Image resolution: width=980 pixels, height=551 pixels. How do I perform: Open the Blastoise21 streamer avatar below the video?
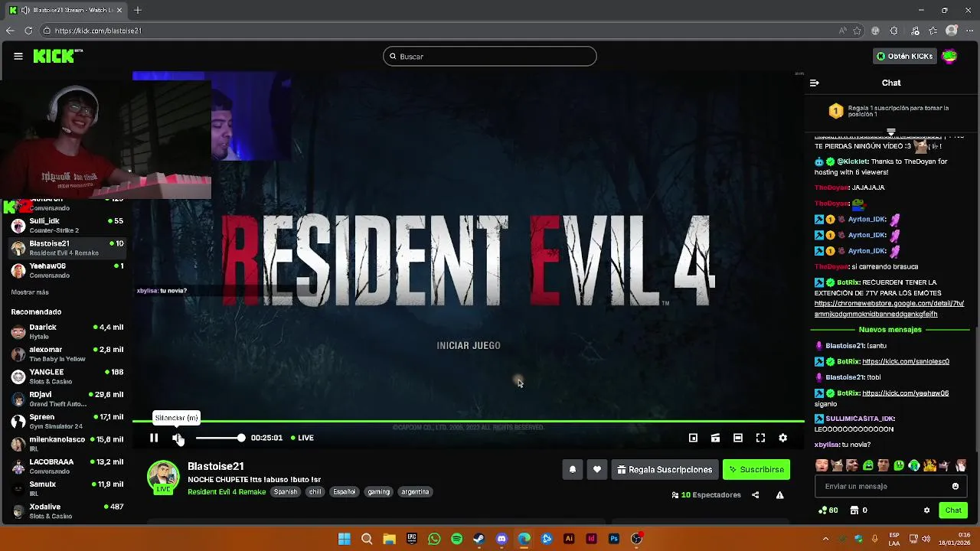click(x=163, y=478)
